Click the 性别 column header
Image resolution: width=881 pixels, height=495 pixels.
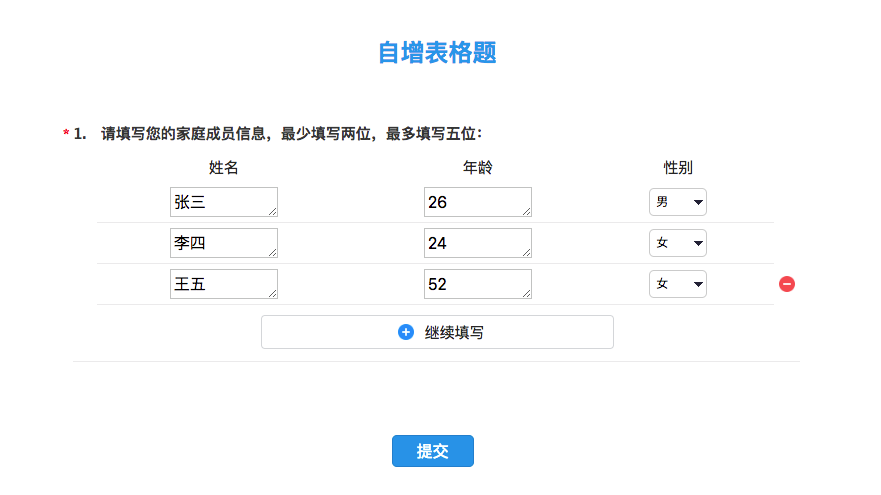point(678,167)
